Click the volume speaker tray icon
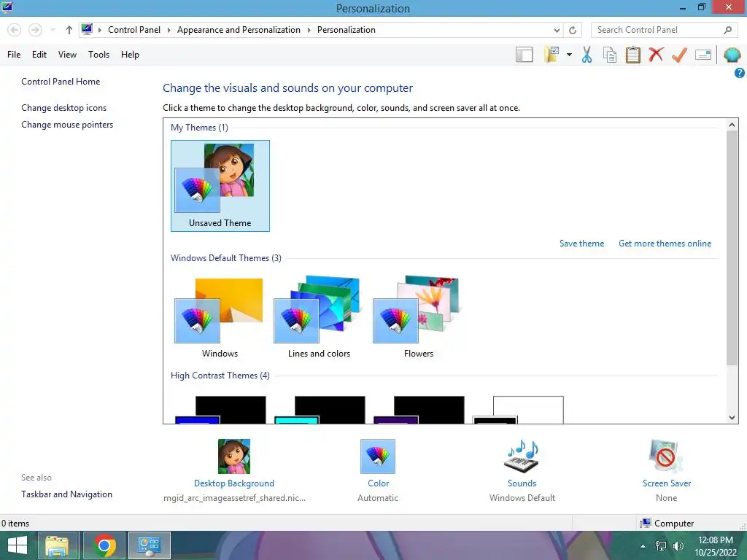 [678, 546]
